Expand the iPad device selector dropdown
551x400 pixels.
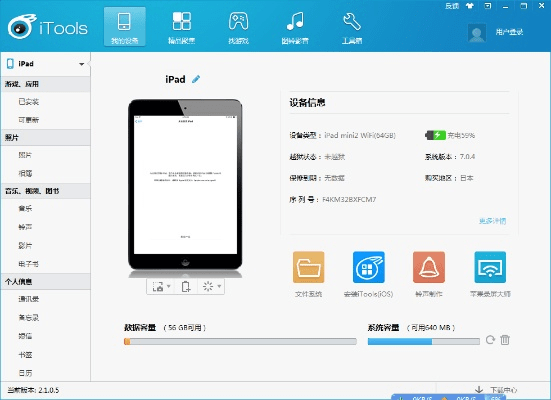click(82, 64)
